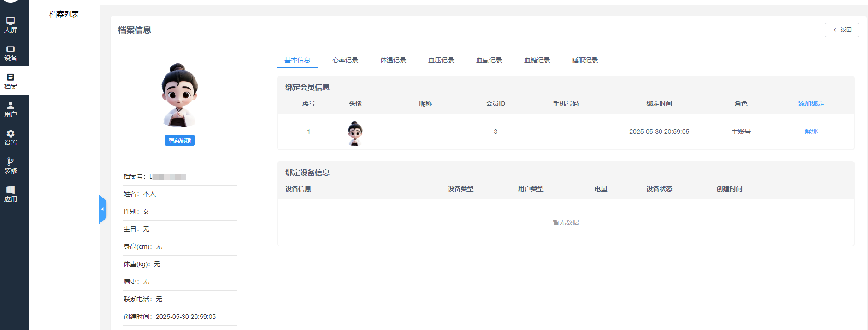Click the member avatar thumbnail in row 1
Screen dimensions: 868x330
point(355,133)
